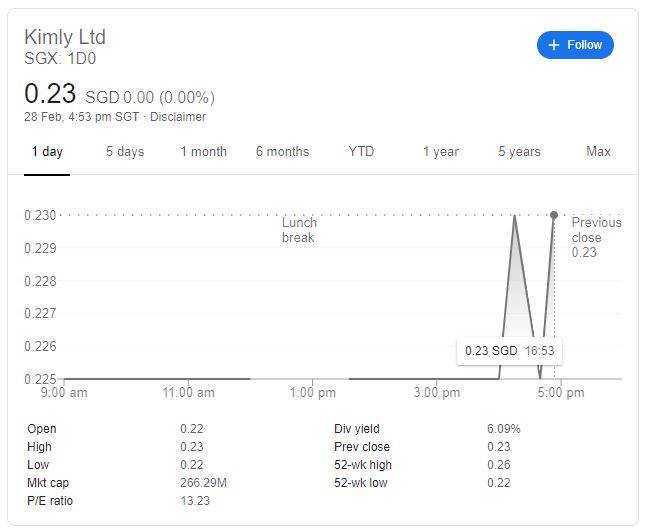View the 5 years chart
Image resolution: width=650 pixels, height=532 pixels.
519,152
